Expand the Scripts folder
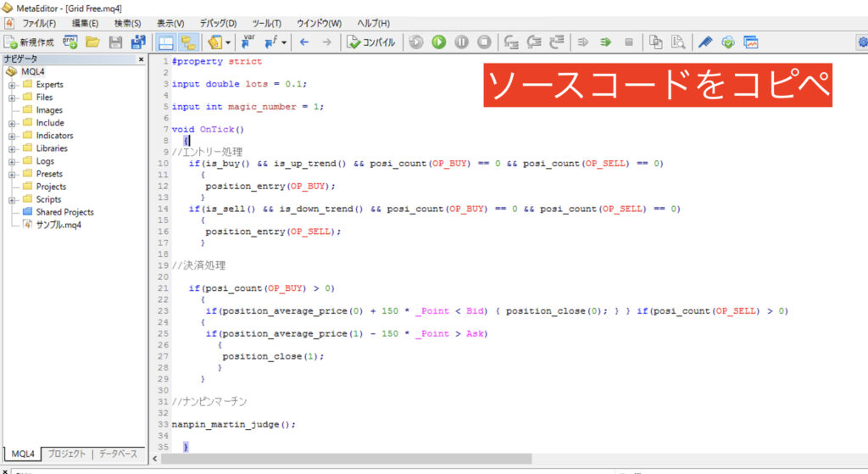This screenshot has width=868, height=474. tap(12, 200)
